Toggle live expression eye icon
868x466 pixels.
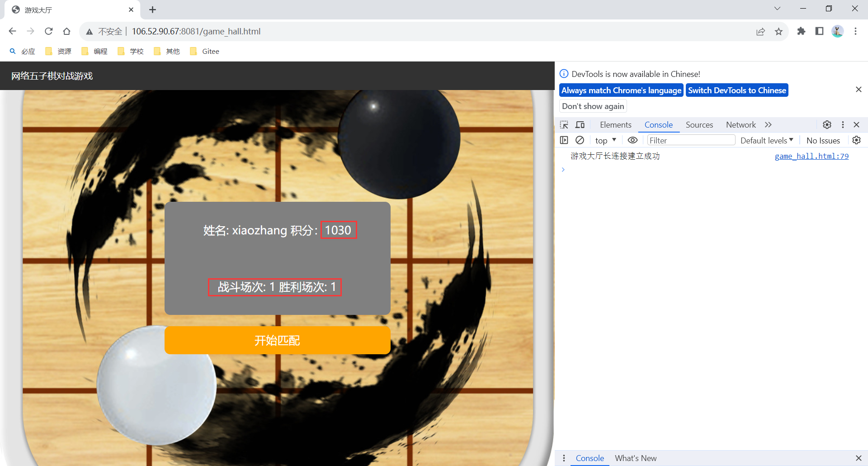(632, 140)
